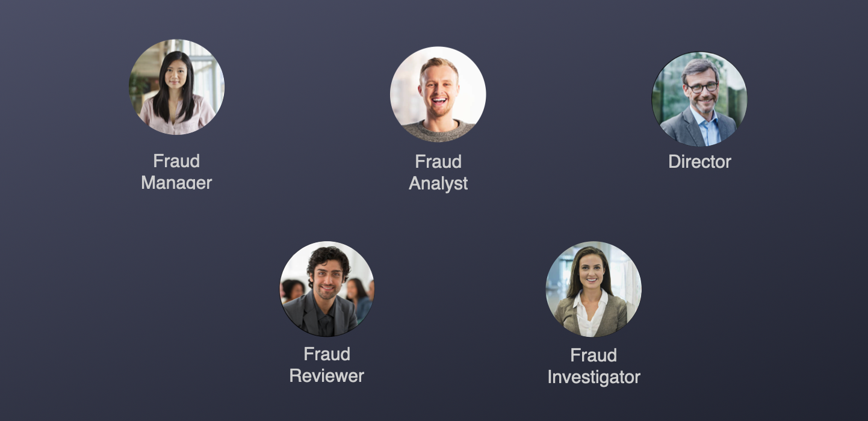
Task: Pick the curly-haired man in dark suit
Action: point(327,289)
